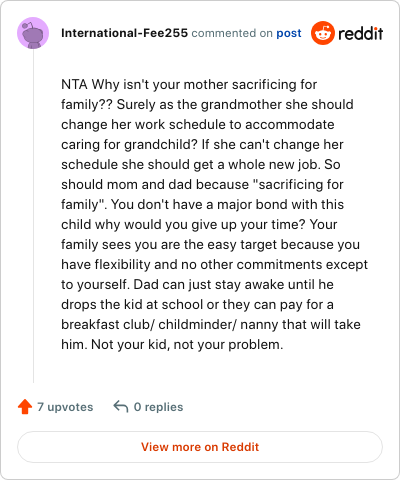Click the orange Reddit Snoo logo icon
400x480 pixels.
click(323, 33)
